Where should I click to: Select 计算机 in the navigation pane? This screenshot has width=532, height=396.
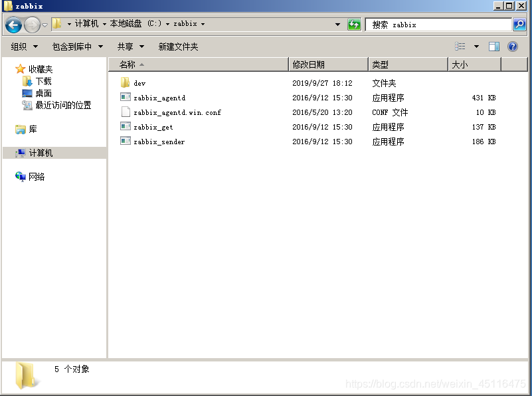pyautogui.click(x=41, y=153)
